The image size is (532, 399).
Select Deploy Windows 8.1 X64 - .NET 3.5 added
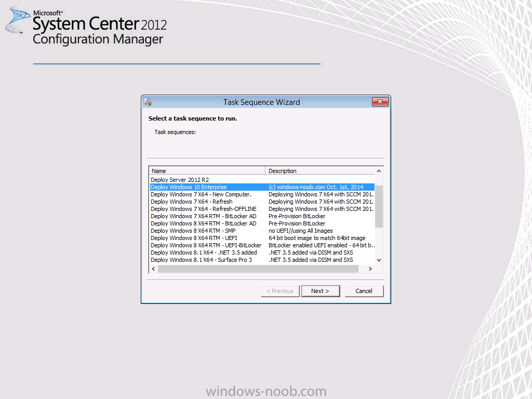tap(262, 253)
